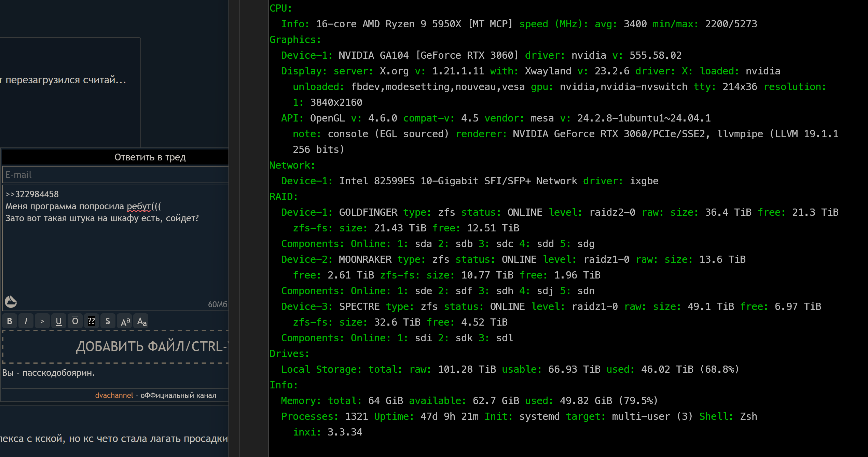Click the add file drop zone

115,347
